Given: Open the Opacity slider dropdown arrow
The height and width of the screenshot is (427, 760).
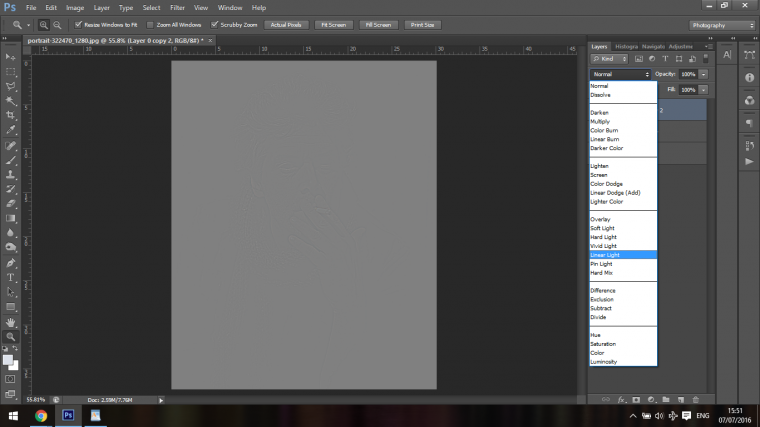Looking at the screenshot, I should click(x=703, y=74).
